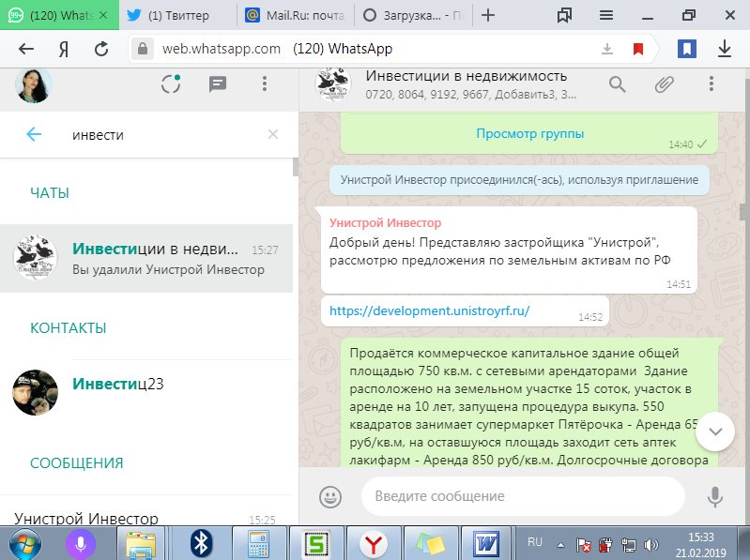Screen dimensions: 750x560
Task: Start a new chat via message icon
Action: pos(218,84)
